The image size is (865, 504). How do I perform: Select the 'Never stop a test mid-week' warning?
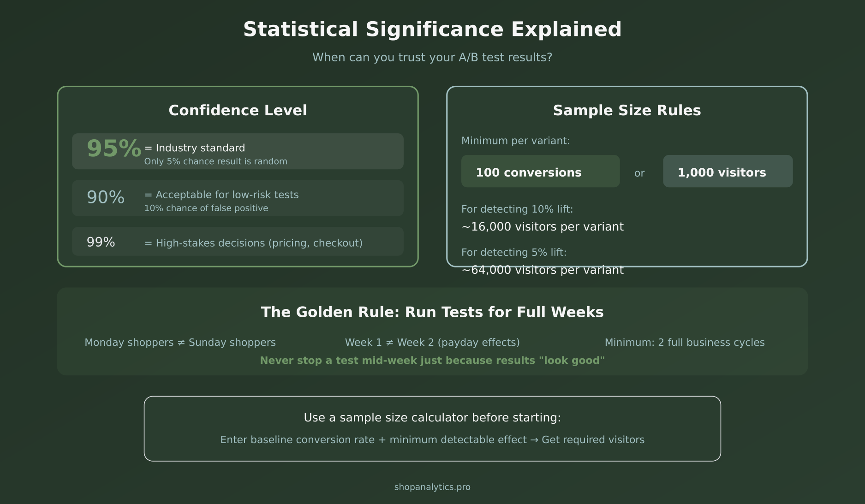[x=432, y=360]
